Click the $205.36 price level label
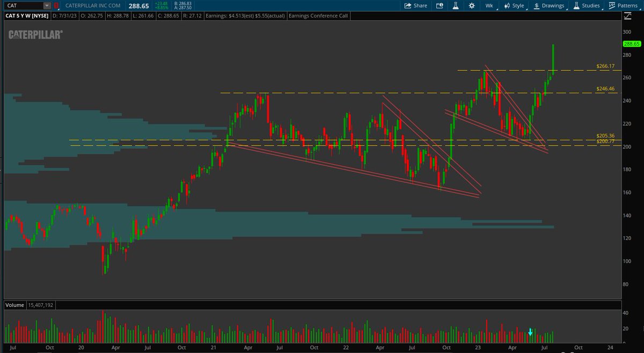This screenshot has height=353, width=644. 605,136
